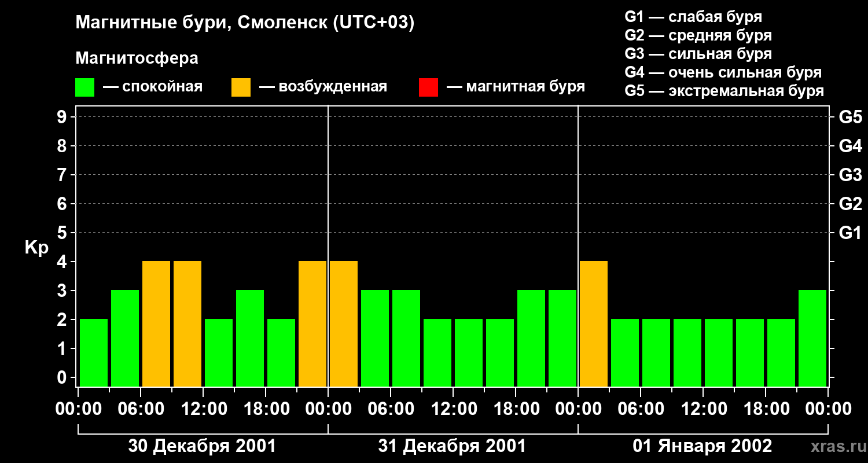Click the G5 storm level label

tap(850, 117)
